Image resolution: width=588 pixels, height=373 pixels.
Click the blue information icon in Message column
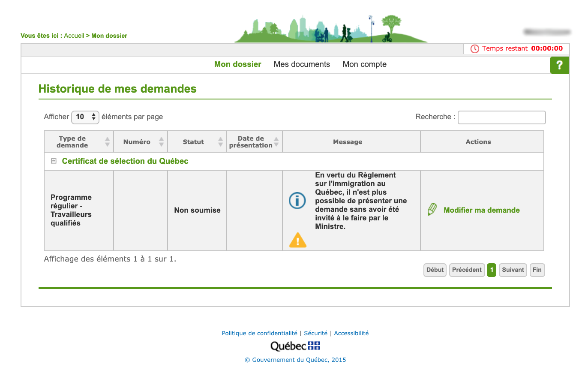pos(297,201)
